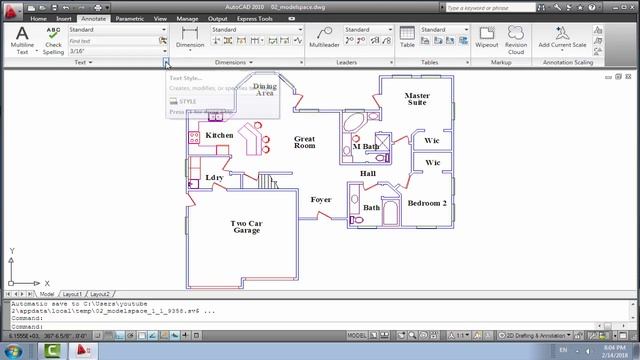The height and width of the screenshot is (360, 640).
Task: Click the AutoCAD icon in the taskbar
Action: (83, 351)
